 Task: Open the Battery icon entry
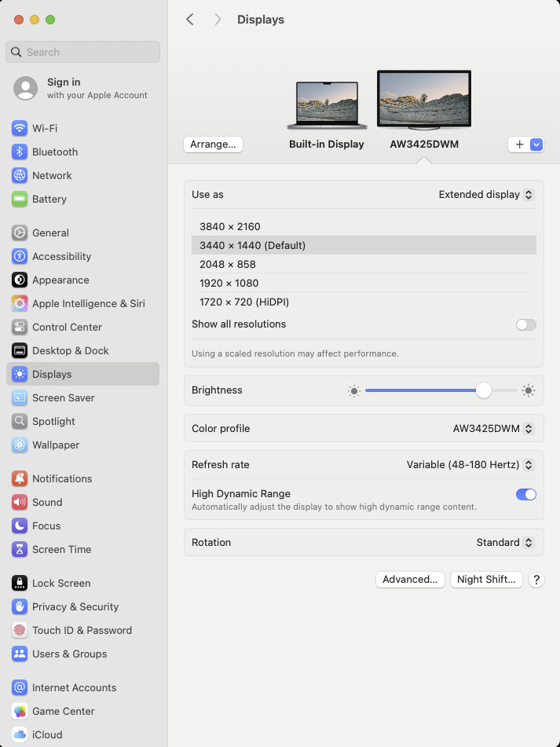20,200
